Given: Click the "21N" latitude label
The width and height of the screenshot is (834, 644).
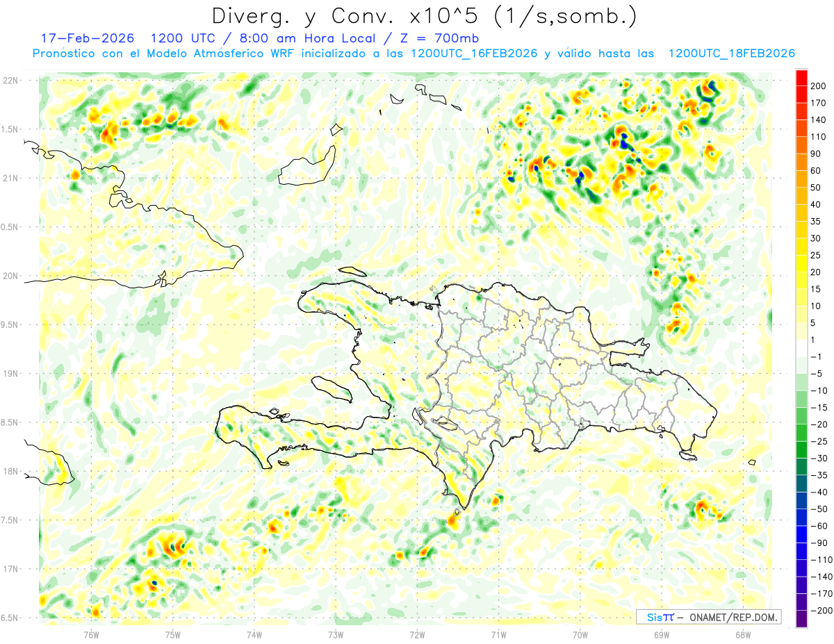Looking at the screenshot, I should coord(11,179).
